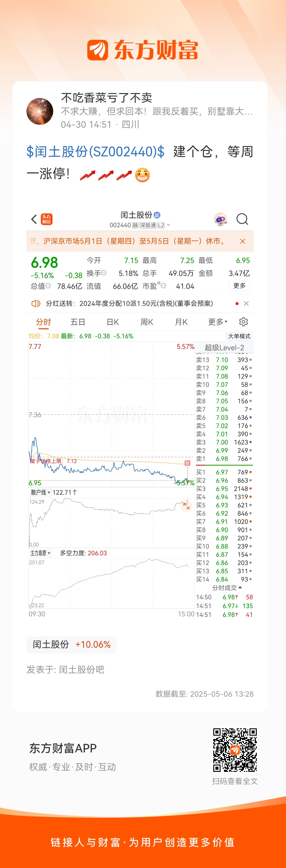Open the search magnifier icon

coord(242,219)
